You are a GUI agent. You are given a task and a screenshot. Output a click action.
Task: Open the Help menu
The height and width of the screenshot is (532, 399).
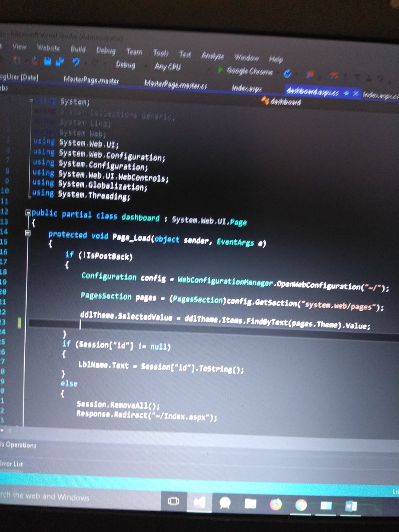point(275,59)
